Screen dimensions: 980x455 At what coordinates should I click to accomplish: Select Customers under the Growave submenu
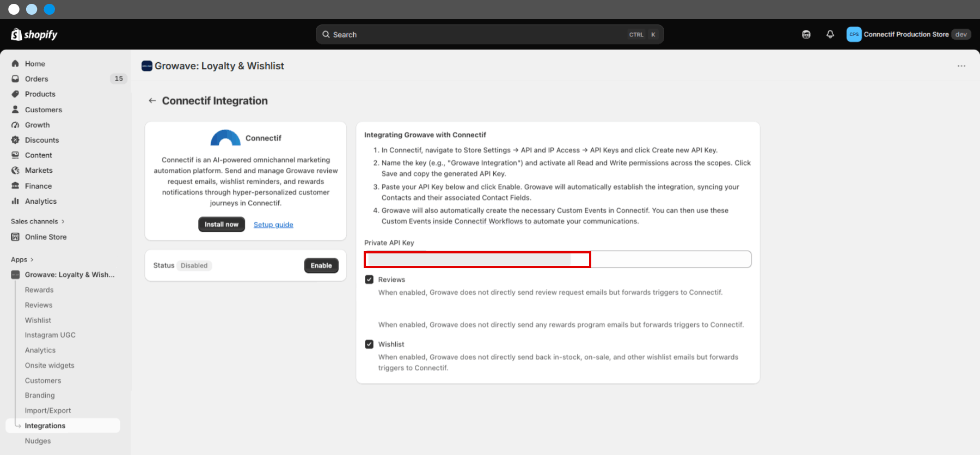click(43, 380)
